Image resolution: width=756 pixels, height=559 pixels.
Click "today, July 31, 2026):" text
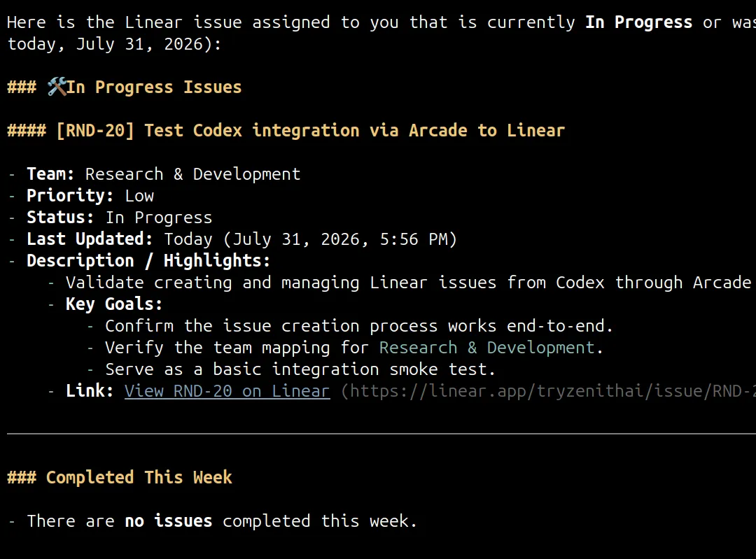114,44
